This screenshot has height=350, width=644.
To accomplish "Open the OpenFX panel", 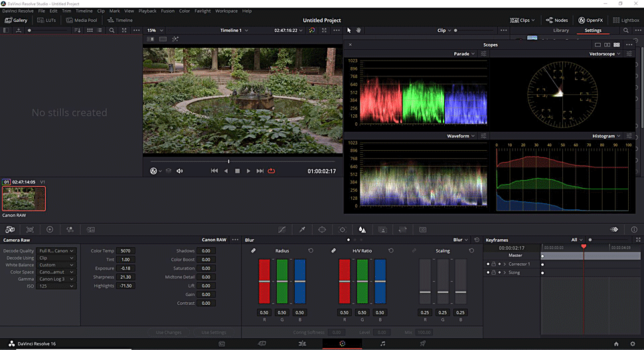I will tap(590, 20).
